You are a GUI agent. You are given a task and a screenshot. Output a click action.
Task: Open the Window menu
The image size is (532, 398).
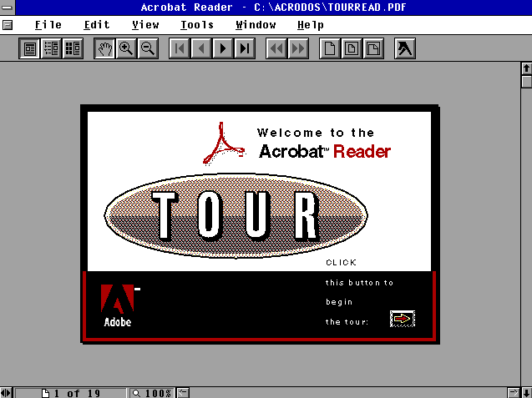tap(256, 25)
